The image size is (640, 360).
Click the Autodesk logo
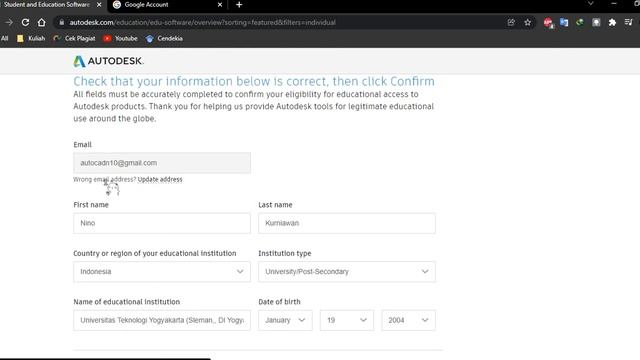click(x=109, y=61)
